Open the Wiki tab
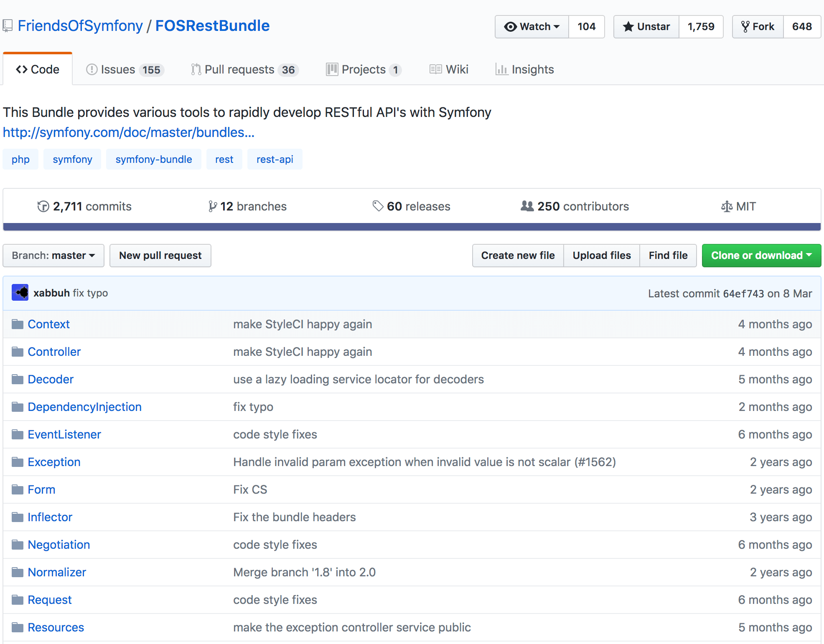 pos(449,69)
